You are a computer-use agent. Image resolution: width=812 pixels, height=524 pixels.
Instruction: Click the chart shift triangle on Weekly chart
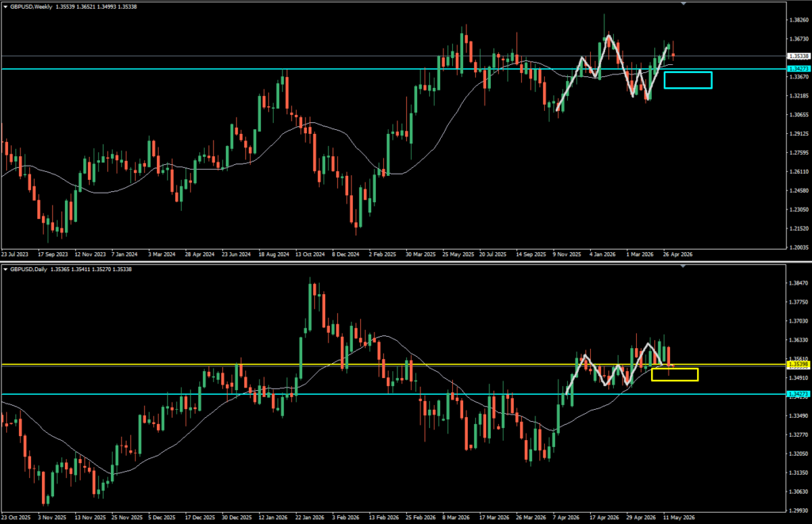point(683,4)
